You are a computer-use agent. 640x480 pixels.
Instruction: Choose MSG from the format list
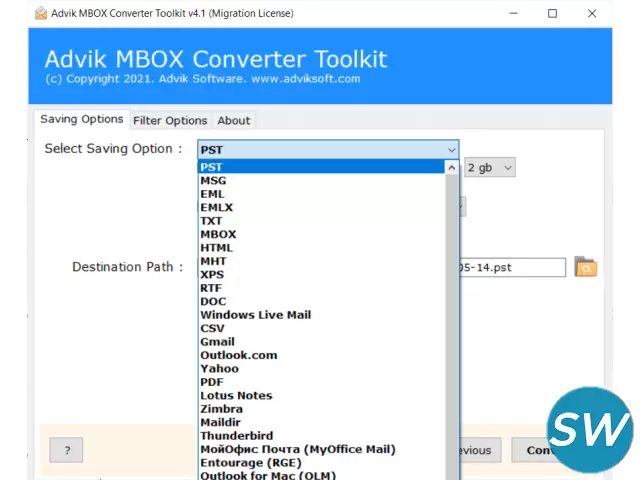213,181
